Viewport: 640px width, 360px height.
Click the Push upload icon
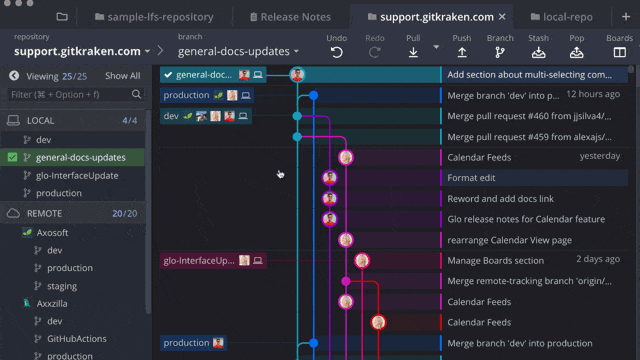click(462, 52)
